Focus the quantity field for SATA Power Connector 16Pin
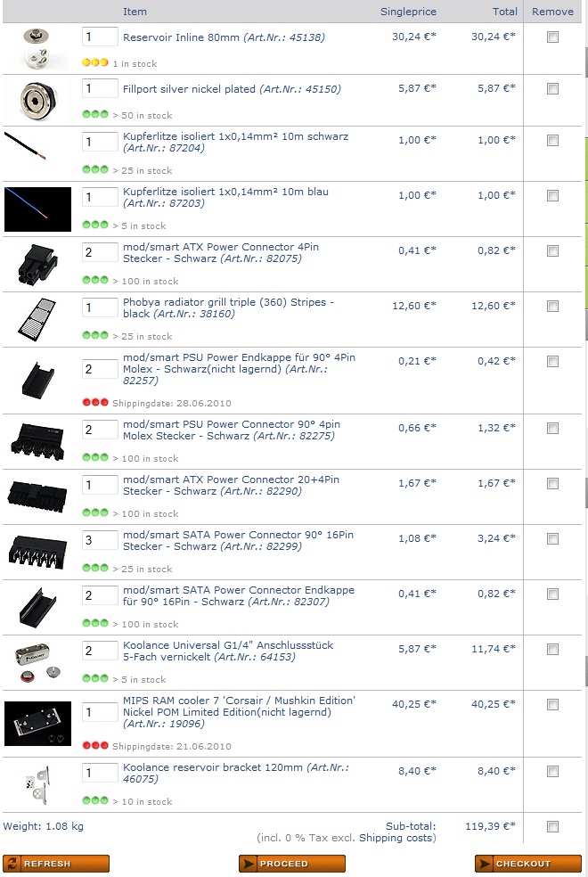This screenshot has height=877, width=588. 100,540
